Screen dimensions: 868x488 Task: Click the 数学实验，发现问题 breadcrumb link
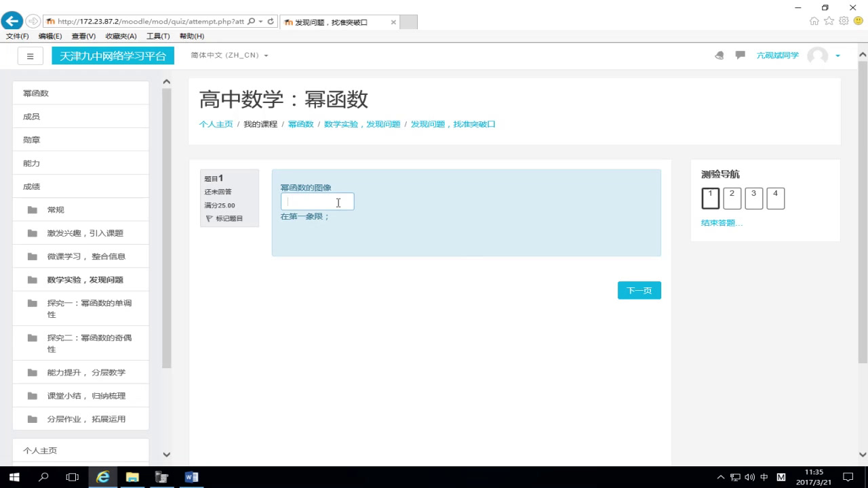click(x=362, y=125)
